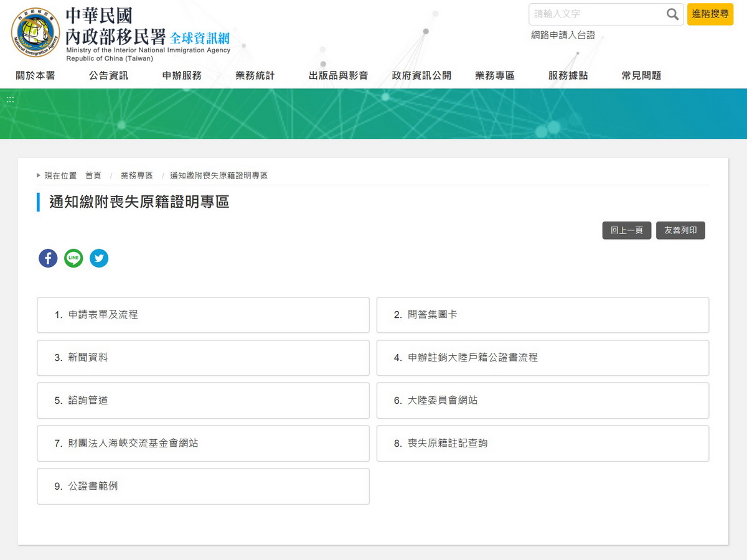Screen dimensions: 747x560
Task: Click the 友善列印 print button
Action: click(680, 230)
